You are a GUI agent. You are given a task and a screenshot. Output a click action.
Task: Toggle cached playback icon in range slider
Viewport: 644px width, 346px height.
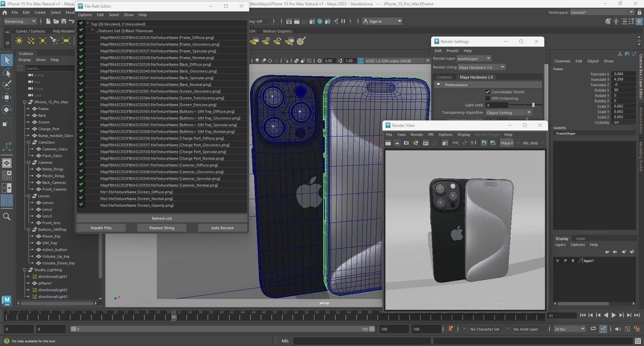603,329
